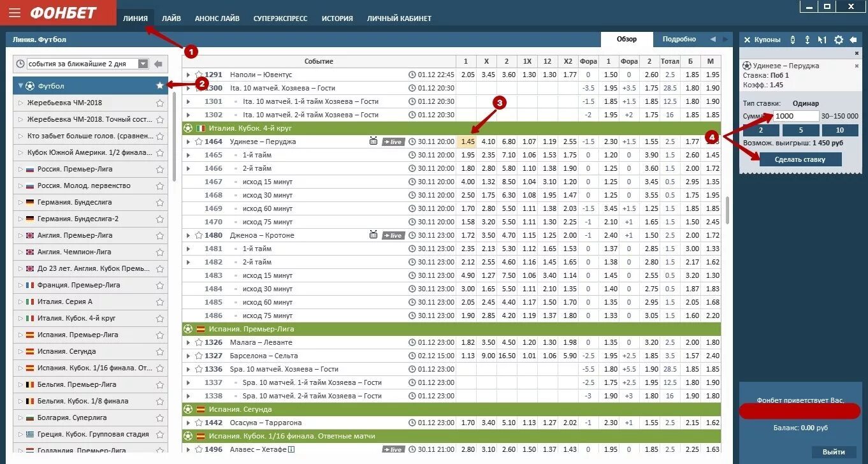
Task: Expand event 1326 Малага – Леванте row
Action: pos(188,342)
